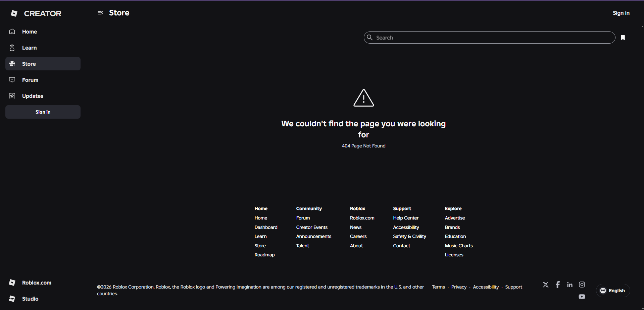644x310 pixels.
Task: Open the X (Twitter) social icon
Action: point(546,285)
